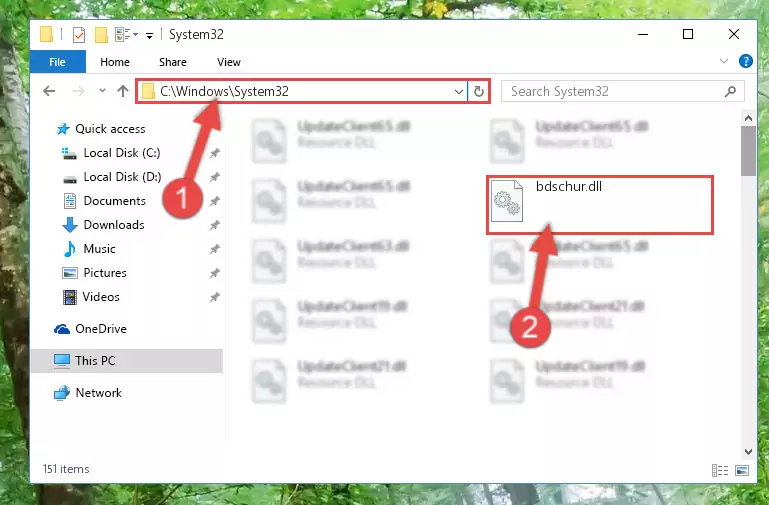
Task: Open the File tab
Action: [x=57, y=62]
